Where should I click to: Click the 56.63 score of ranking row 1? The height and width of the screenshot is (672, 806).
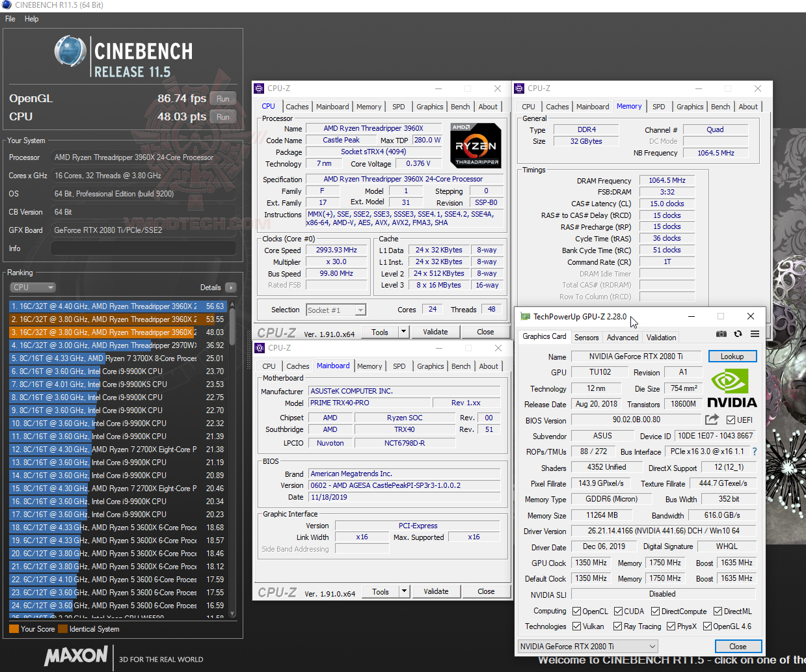click(x=215, y=306)
